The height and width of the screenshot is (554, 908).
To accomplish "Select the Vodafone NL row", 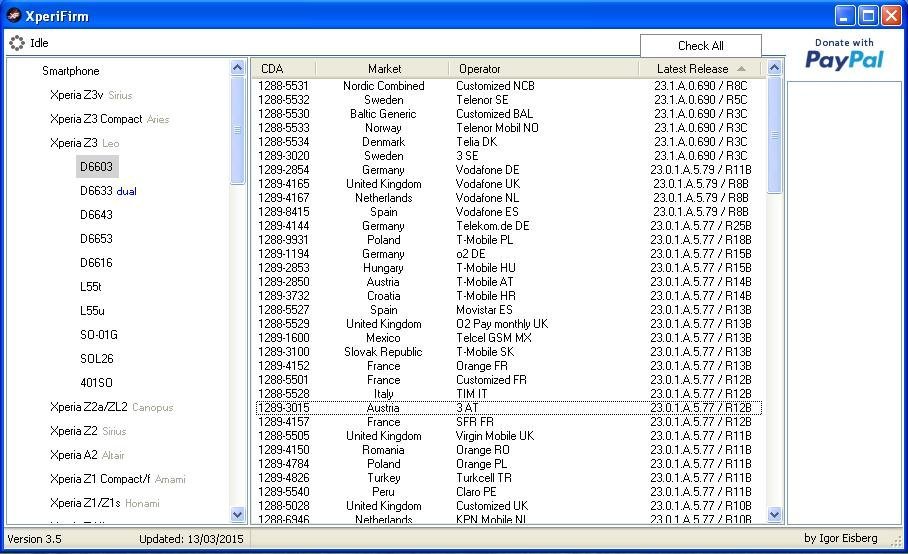I will coord(508,197).
